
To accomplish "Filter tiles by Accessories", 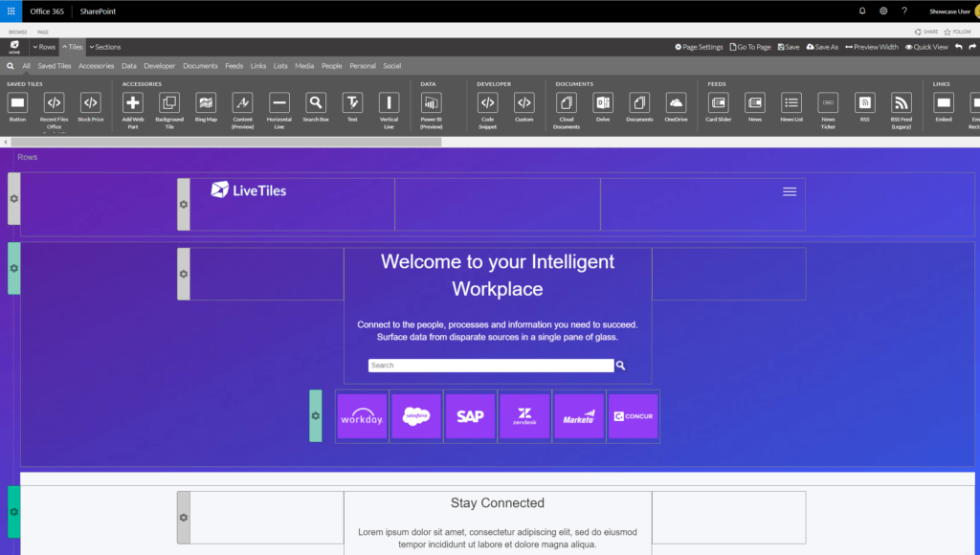I will coord(97,66).
